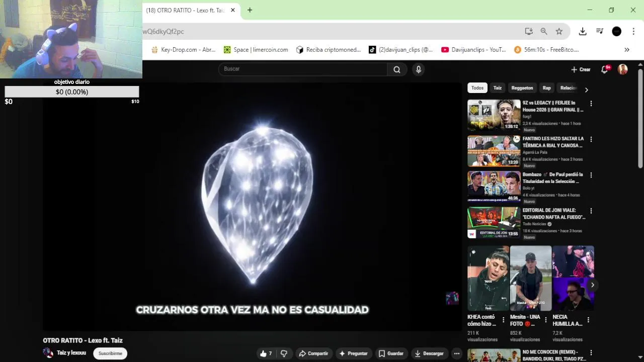Click install app icon in address bar
Screen dimensions: 644x362
529,31
